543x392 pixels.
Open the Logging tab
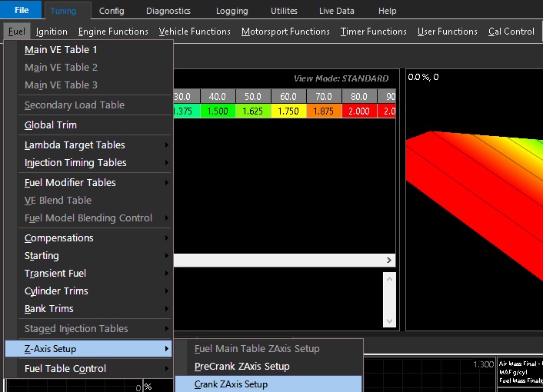tap(232, 11)
